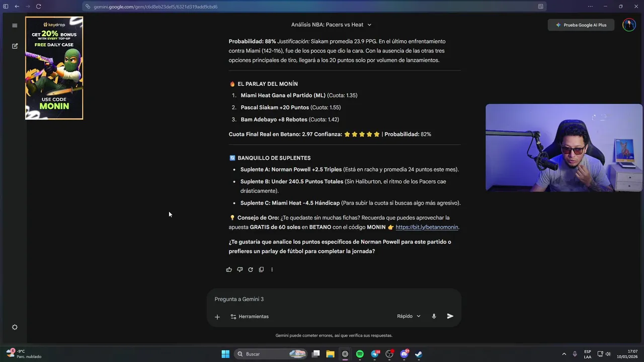Focus the Pregunta a Gemini 3 input
This screenshot has width=644, height=362.
(334, 299)
